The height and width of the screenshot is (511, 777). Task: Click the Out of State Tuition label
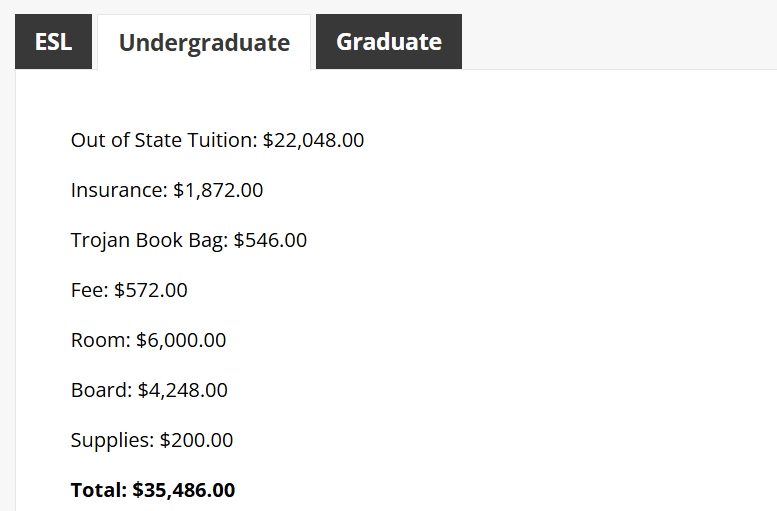[163, 140]
